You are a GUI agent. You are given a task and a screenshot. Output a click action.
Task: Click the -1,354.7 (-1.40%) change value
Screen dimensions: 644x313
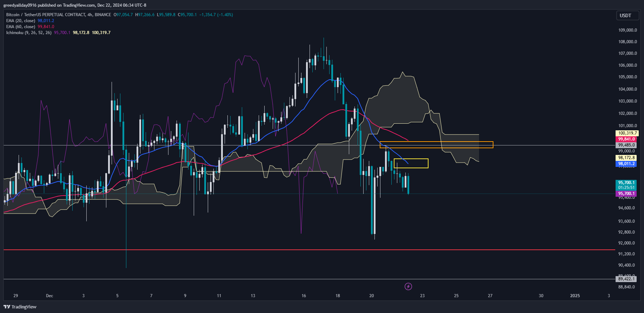coord(216,15)
